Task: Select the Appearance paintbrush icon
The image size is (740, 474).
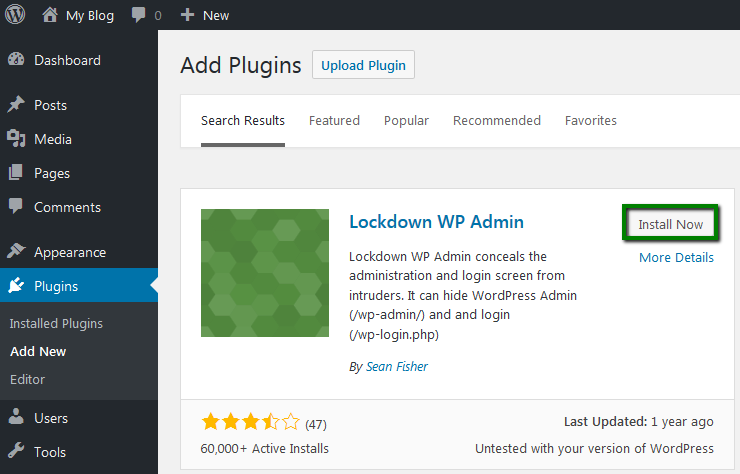Action: [16, 252]
